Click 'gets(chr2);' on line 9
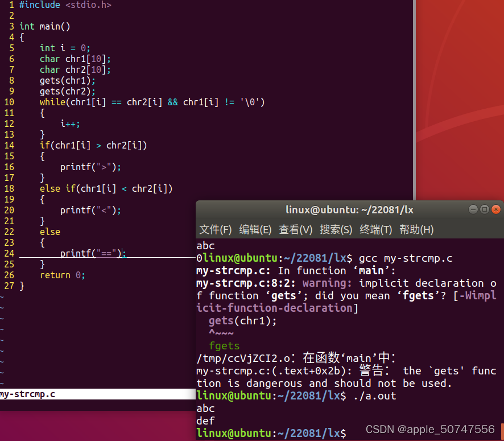 pos(68,91)
